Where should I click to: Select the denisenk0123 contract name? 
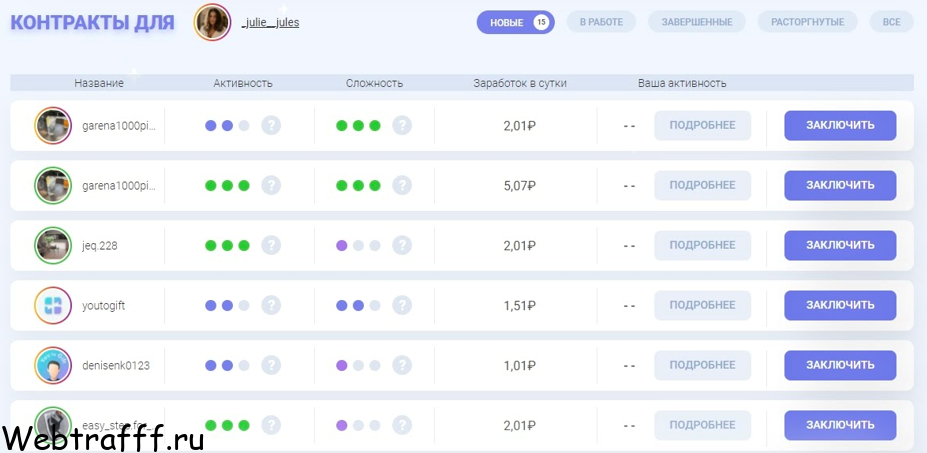click(x=116, y=365)
